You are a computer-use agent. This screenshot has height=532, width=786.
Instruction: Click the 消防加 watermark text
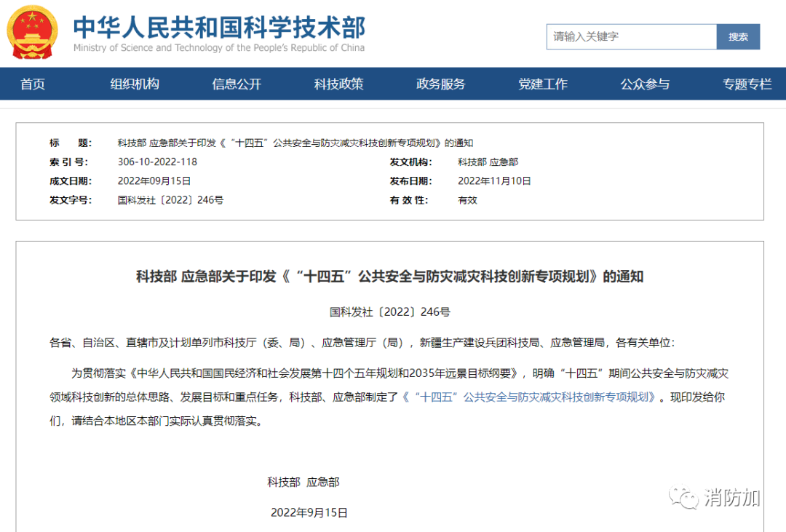731,498
